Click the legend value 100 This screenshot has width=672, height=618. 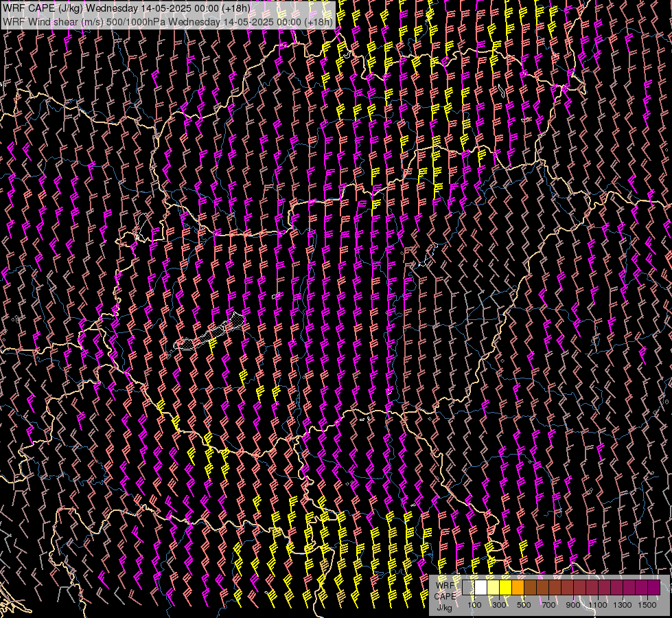point(474,605)
